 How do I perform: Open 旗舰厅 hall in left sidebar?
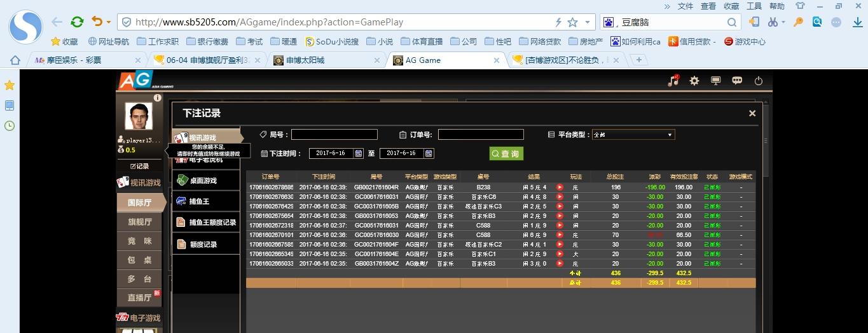(x=140, y=222)
